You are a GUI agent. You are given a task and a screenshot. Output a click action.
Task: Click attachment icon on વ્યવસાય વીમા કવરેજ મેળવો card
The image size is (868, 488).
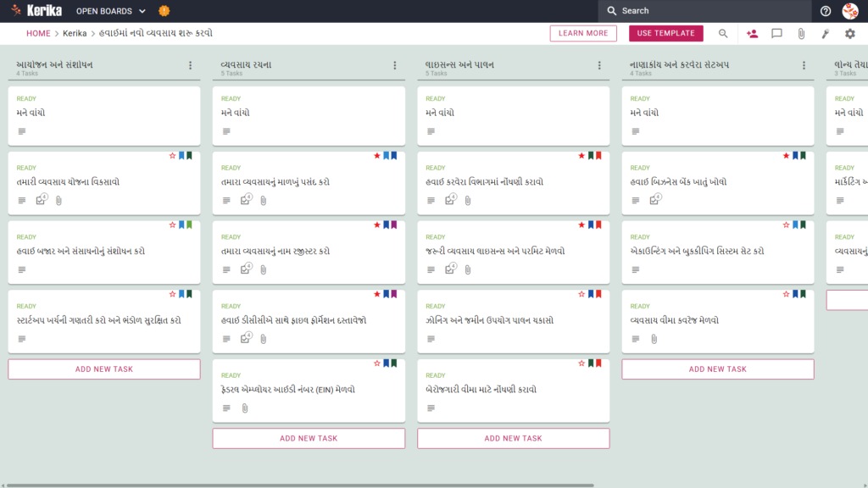[x=654, y=339]
